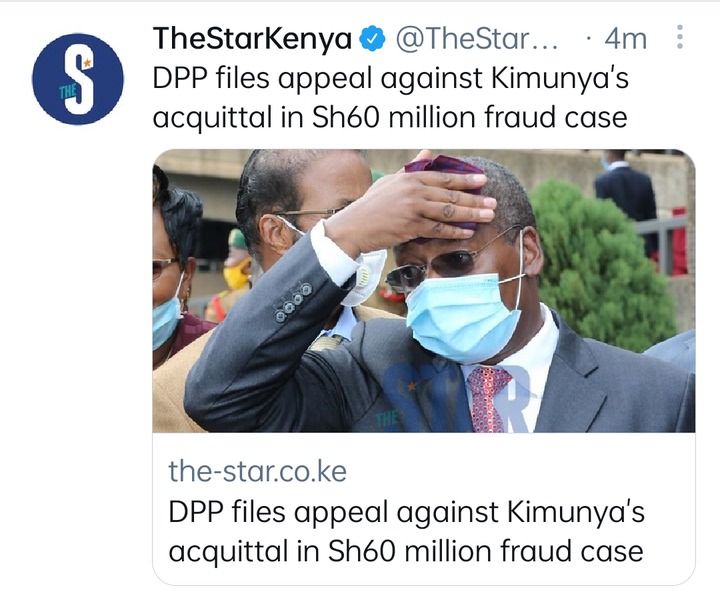720x592 pixels.
Task: Click the white S letter in avatar logo
Action: click(81, 79)
